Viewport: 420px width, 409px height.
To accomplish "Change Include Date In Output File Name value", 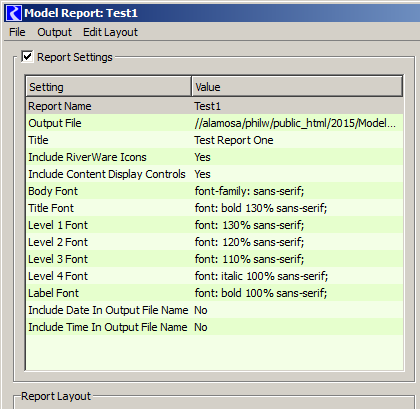I will (201, 310).
